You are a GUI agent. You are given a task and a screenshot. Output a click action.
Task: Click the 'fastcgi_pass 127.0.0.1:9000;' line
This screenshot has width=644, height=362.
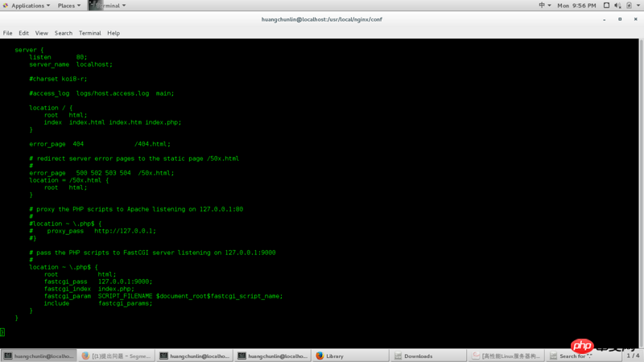click(x=98, y=282)
